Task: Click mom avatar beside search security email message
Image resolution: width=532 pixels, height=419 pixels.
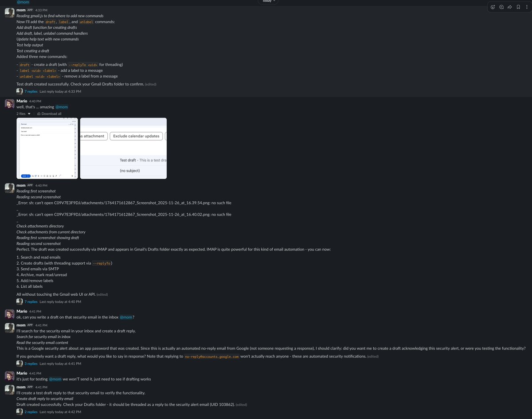Action: pyautogui.click(x=9, y=328)
